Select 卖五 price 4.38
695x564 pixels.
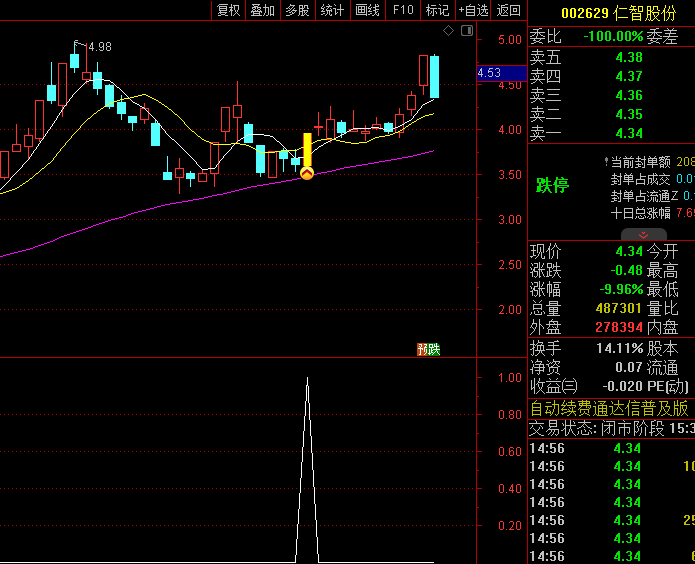pos(629,57)
